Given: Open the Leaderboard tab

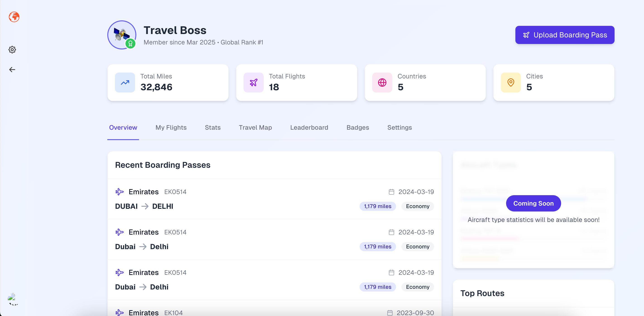Looking at the screenshot, I should 309,128.
